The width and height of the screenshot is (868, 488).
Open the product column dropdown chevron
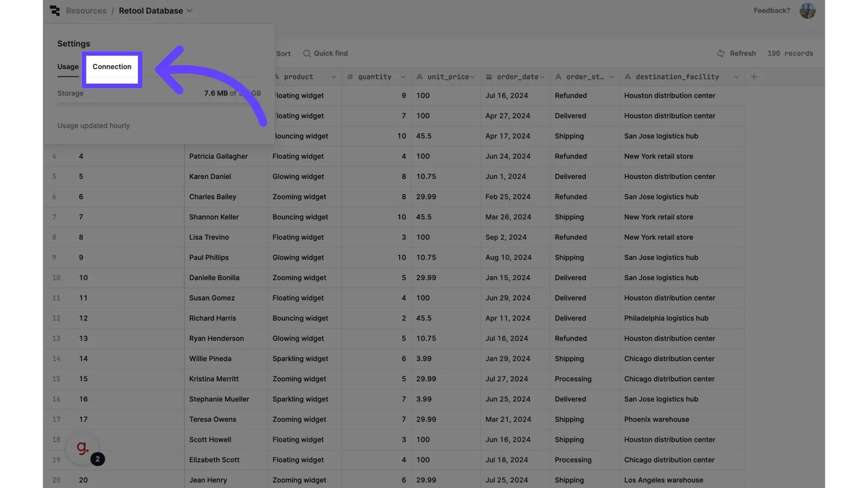[334, 77]
